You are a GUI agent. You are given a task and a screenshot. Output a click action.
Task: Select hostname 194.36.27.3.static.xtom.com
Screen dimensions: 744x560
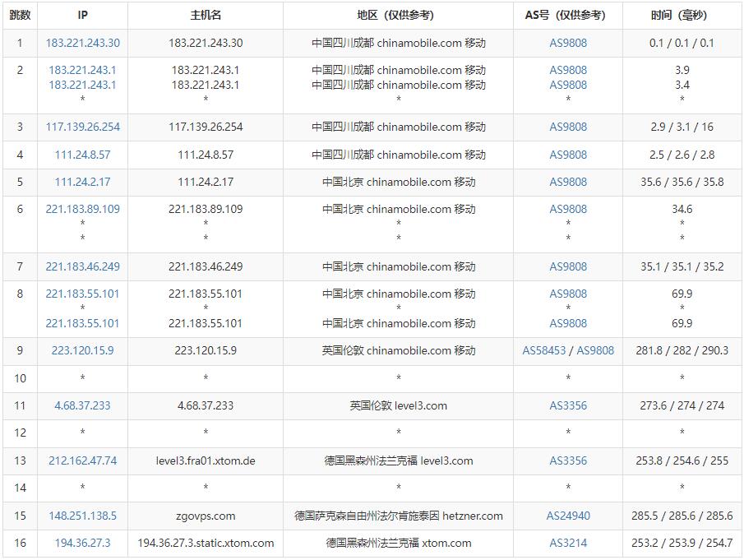206,543
